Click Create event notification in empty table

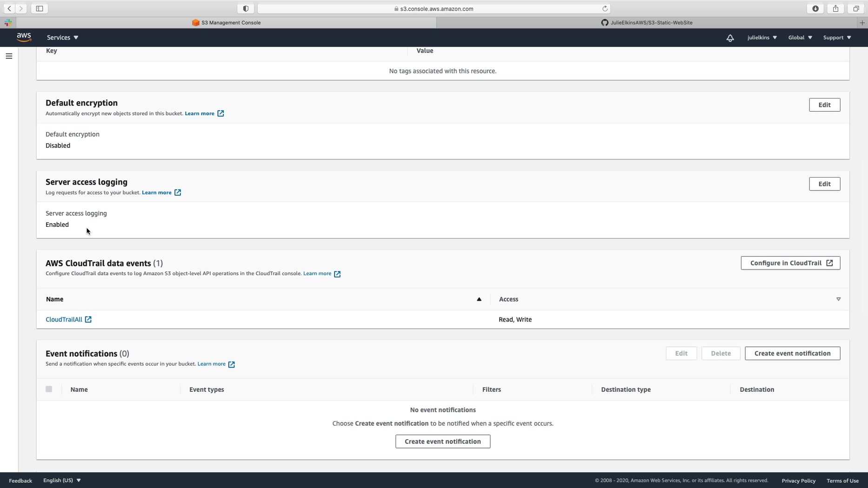point(442,442)
